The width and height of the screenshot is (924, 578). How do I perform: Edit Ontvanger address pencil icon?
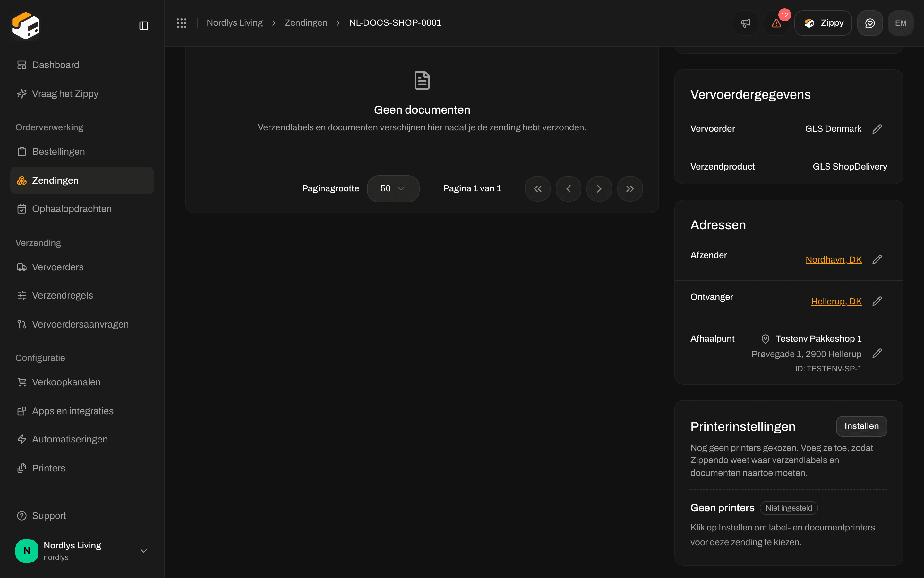tap(877, 301)
